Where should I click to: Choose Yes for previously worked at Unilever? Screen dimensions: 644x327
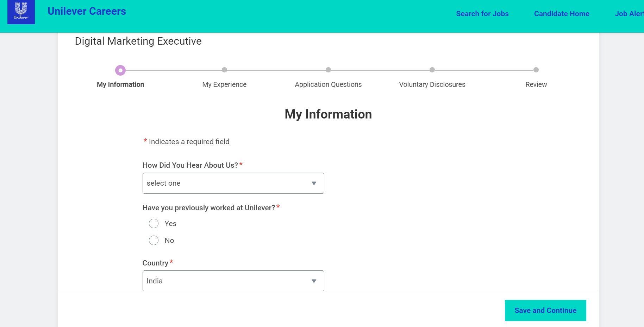[x=154, y=224]
